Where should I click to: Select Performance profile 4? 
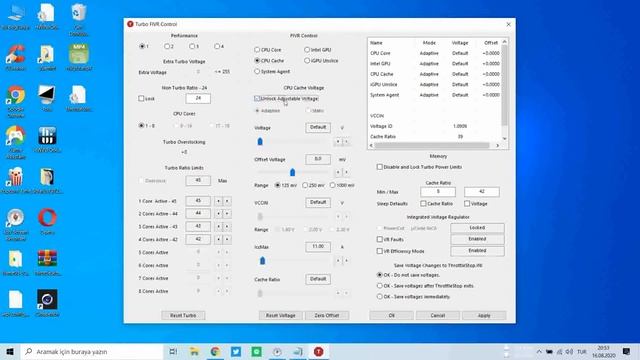pos(217,47)
